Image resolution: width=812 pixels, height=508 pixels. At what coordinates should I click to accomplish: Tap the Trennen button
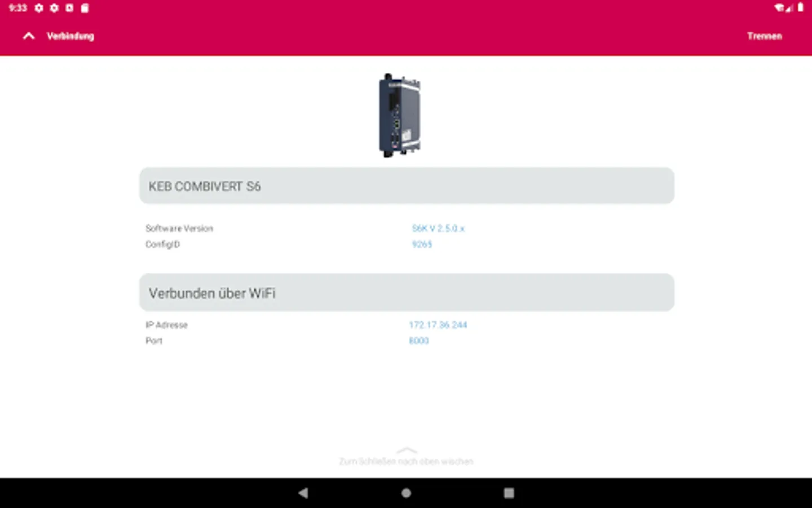[764, 36]
